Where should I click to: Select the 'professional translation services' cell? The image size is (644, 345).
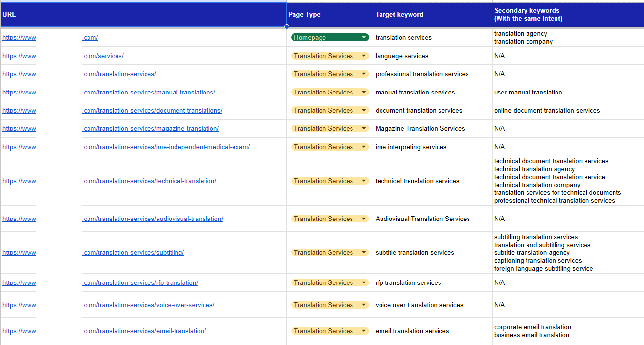point(433,74)
